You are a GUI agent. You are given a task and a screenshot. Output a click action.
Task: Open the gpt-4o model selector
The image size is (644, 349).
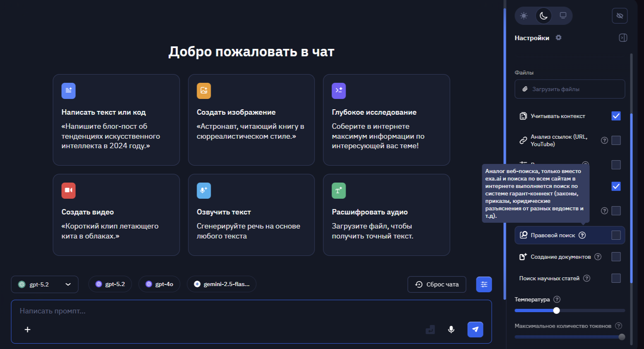point(159,284)
